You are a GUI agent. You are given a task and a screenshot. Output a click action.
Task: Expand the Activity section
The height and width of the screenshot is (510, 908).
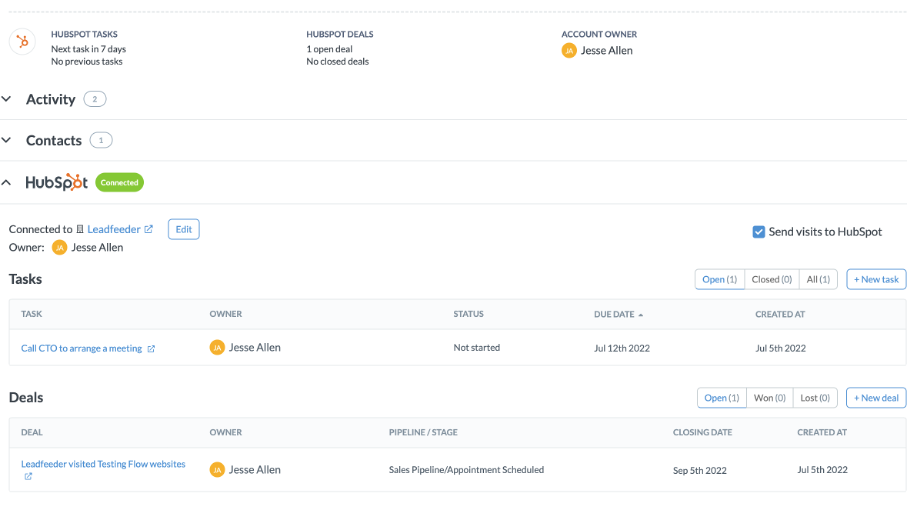pyautogui.click(x=6, y=99)
